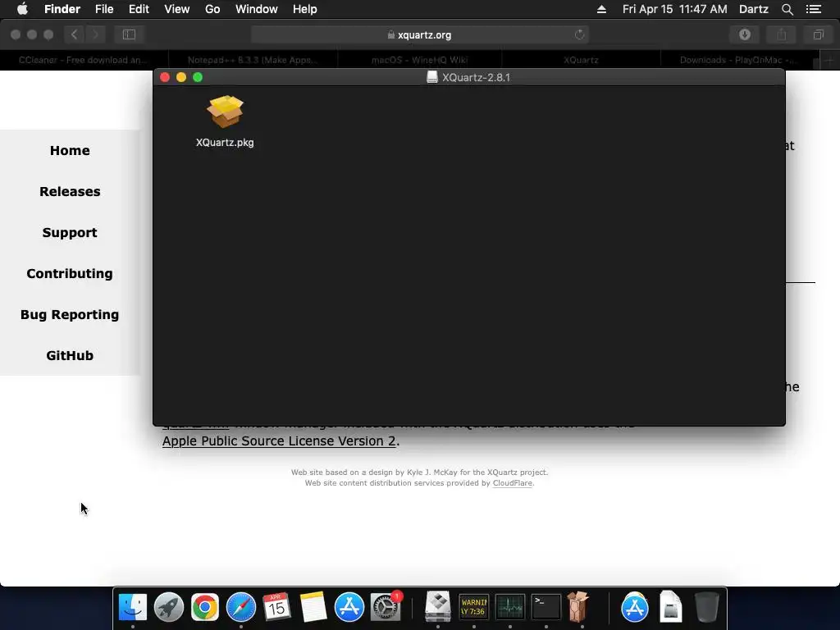Open Spotlight search magnifier icon
The height and width of the screenshot is (630, 840).
click(x=787, y=9)
